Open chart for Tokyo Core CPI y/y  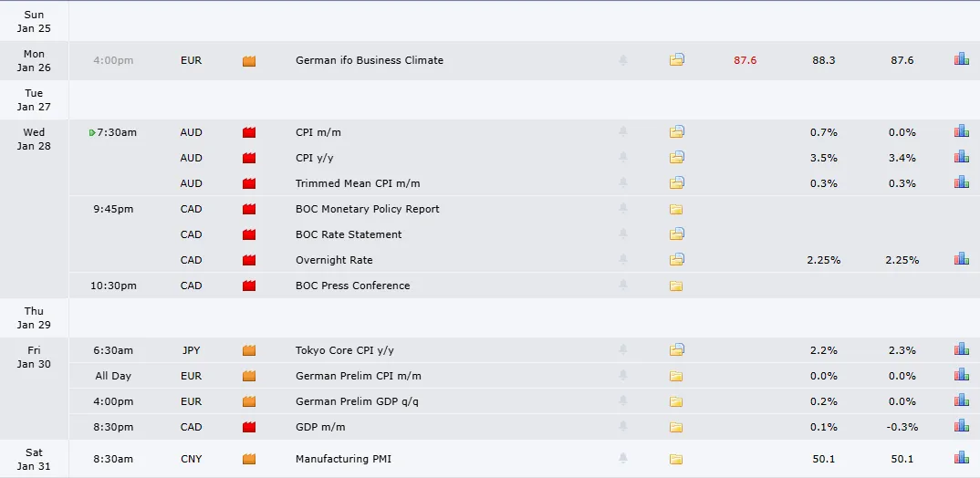click(961, 349)
